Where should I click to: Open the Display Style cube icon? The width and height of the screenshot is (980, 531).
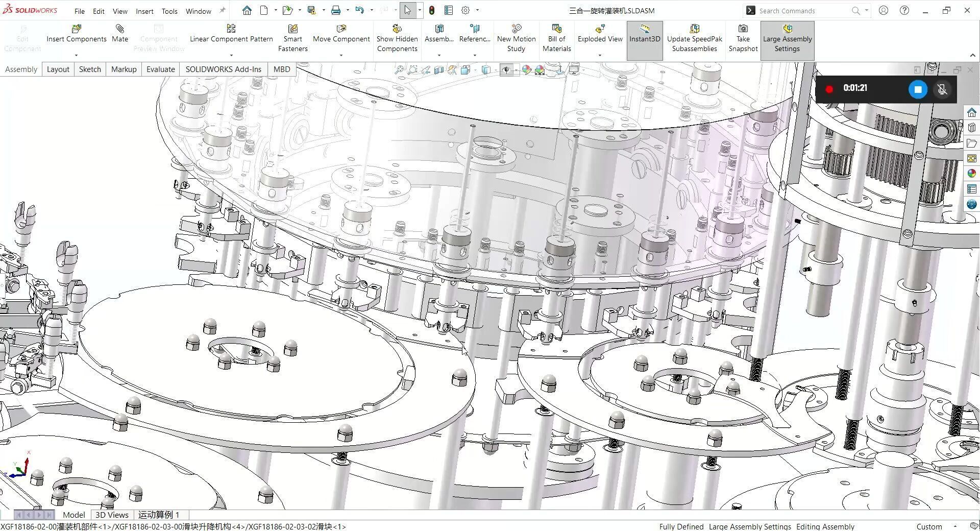[486, 70]
